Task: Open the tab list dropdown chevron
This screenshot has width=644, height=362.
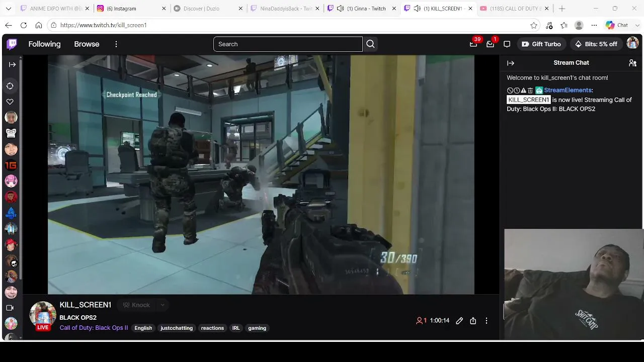Action: (x=9, y=9)
